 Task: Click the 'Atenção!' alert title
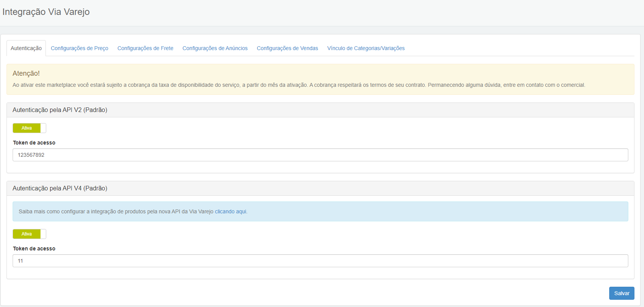(26, 73)
